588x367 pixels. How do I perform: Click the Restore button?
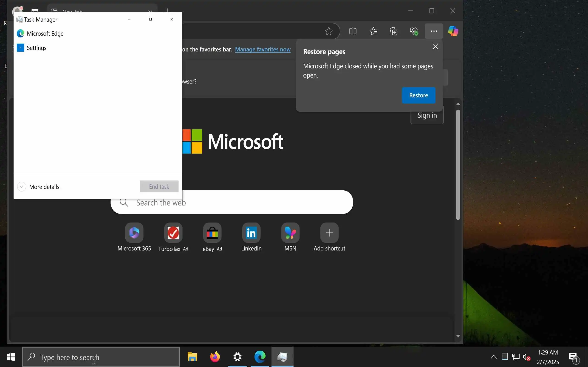[x=418, y=95]
